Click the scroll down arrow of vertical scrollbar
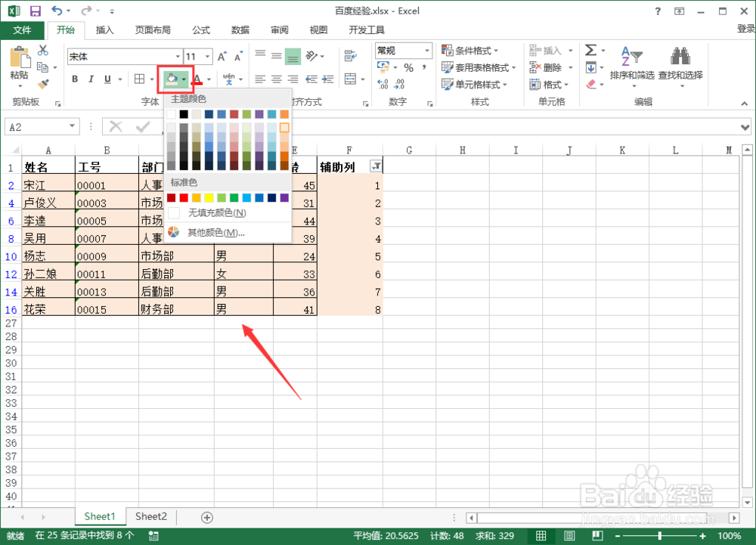Image resolution: width=756 pixels, height=545 pixels. click(748, 502)
